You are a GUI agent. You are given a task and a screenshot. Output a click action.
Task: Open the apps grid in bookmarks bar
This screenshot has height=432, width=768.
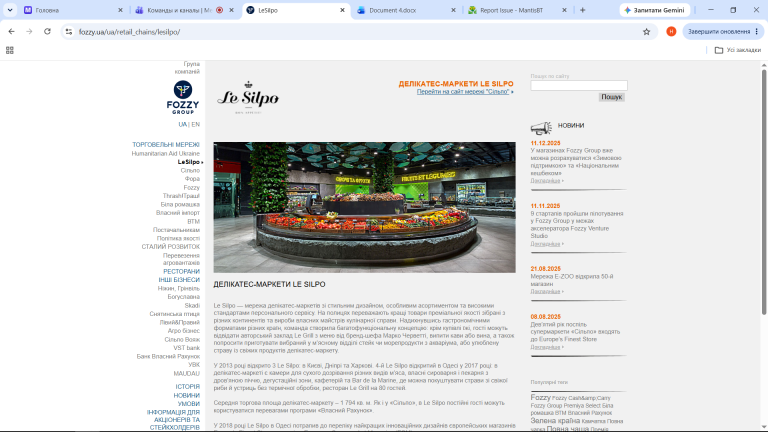click(9, 50)
